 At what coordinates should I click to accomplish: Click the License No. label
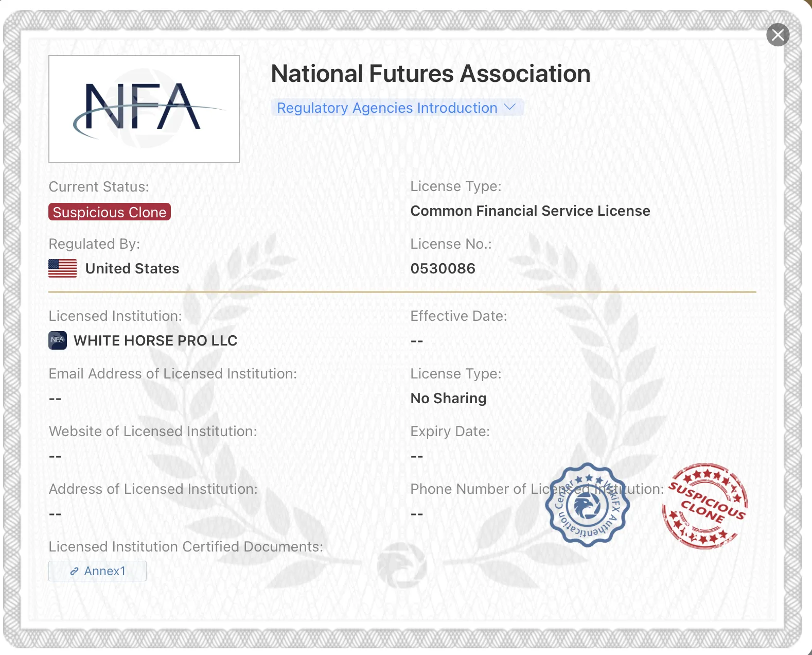pos(451,244)
